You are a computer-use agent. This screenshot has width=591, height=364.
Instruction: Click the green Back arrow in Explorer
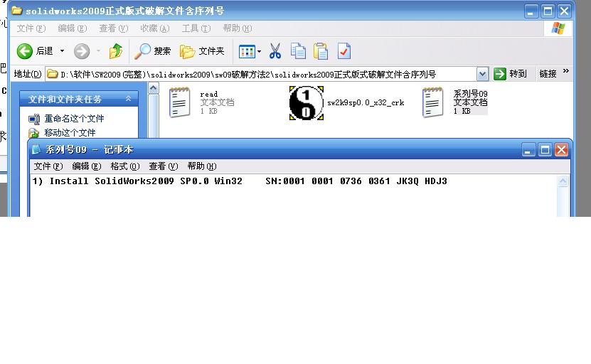tap(25, 51)
